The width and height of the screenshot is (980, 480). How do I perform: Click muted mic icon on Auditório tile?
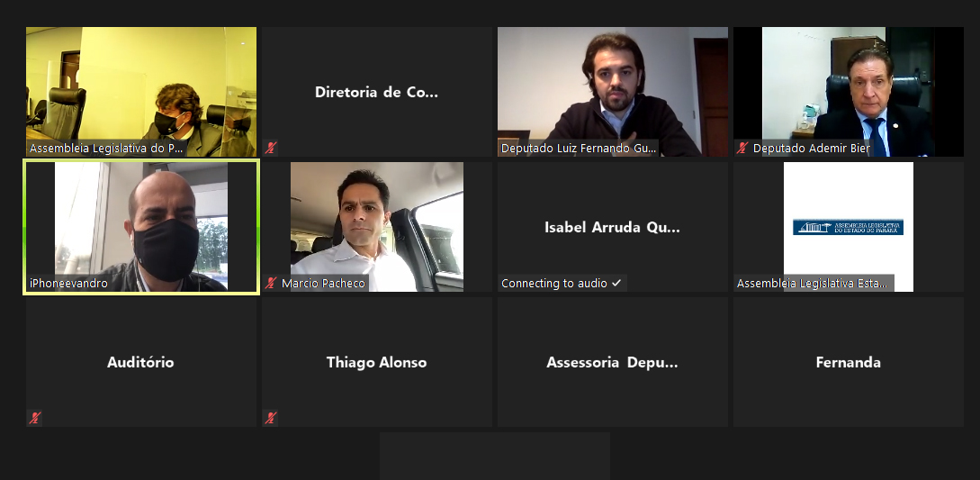[35, 418]
